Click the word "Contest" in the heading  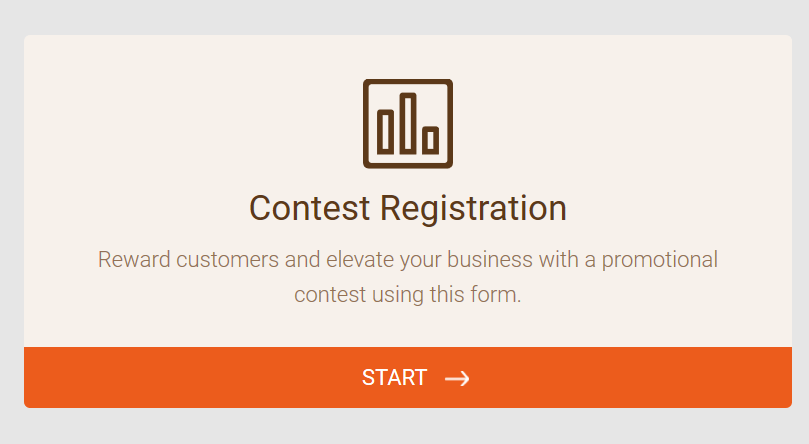[310, 208]
